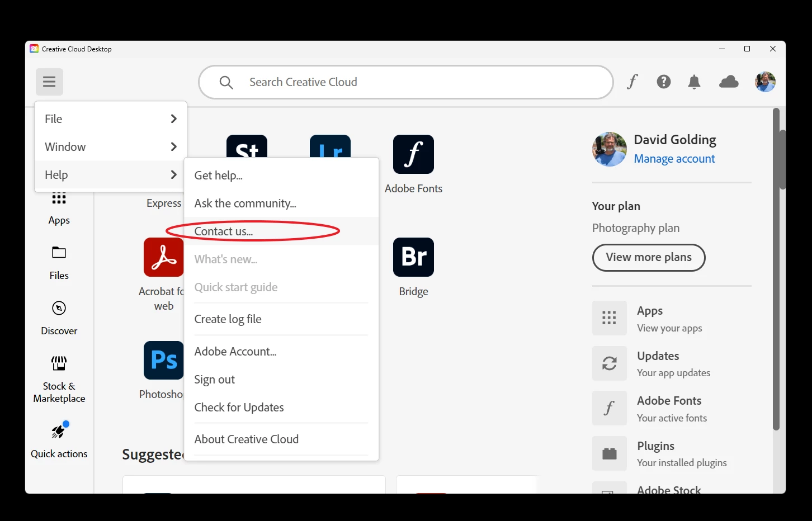Open the Apps sidebar section

click(x=59, y=208)
